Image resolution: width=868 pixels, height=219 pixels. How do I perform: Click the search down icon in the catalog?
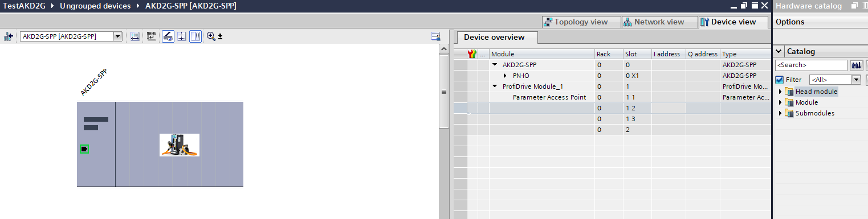[855, 65]
